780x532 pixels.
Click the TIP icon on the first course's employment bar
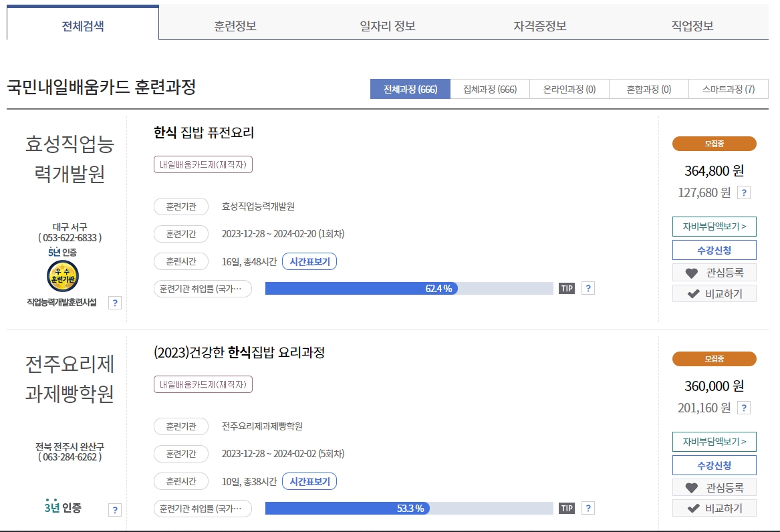click(566, 287)
